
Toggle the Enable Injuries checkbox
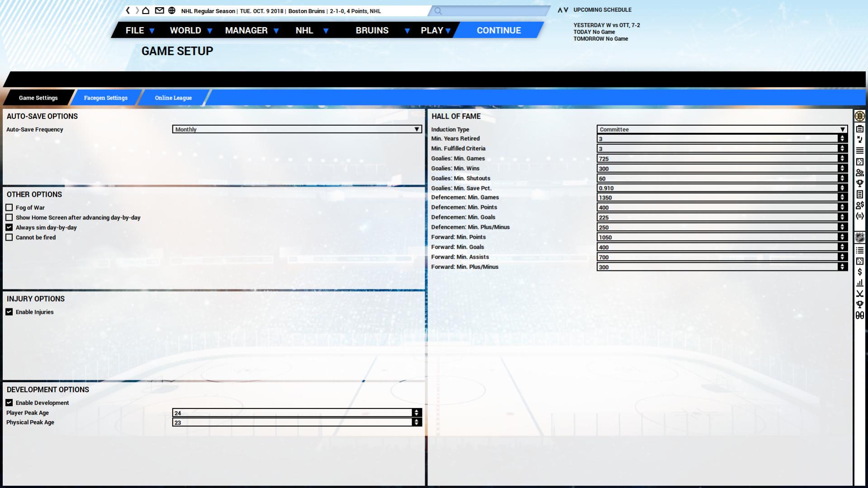[x=9, y=312]
